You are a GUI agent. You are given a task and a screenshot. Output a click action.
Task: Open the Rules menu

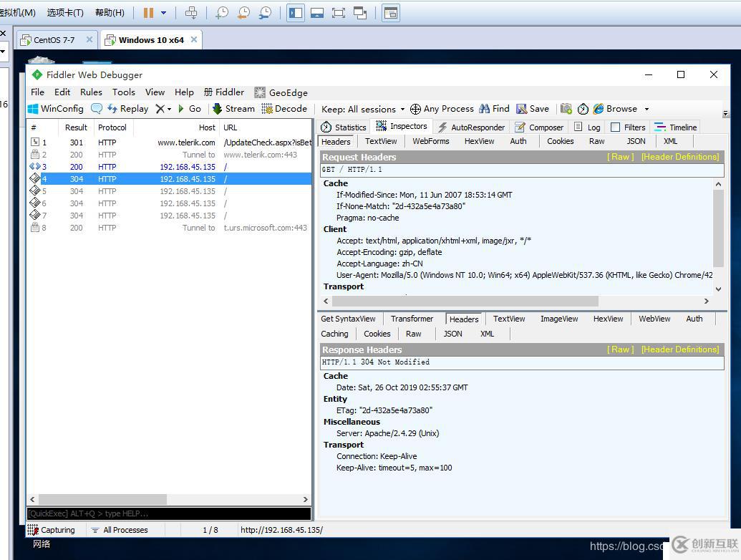91,92
